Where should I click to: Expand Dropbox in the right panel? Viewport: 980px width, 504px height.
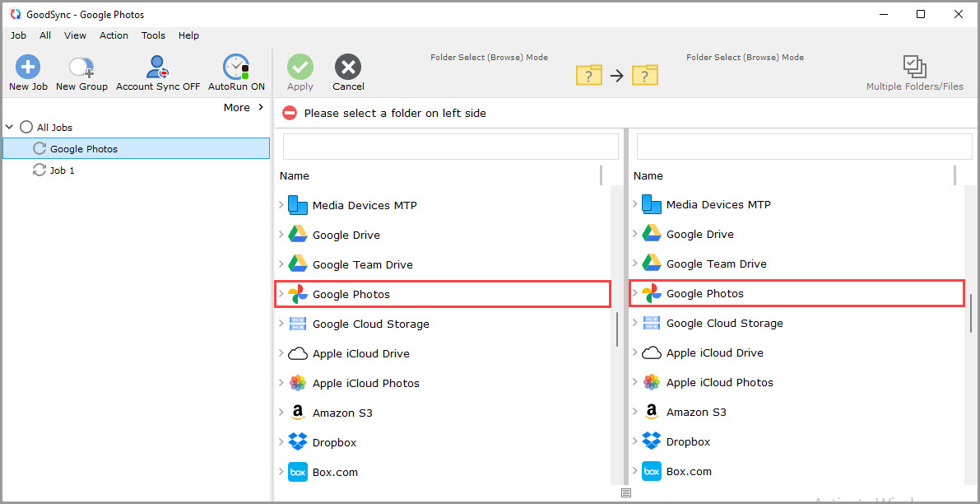click(634, 441)
